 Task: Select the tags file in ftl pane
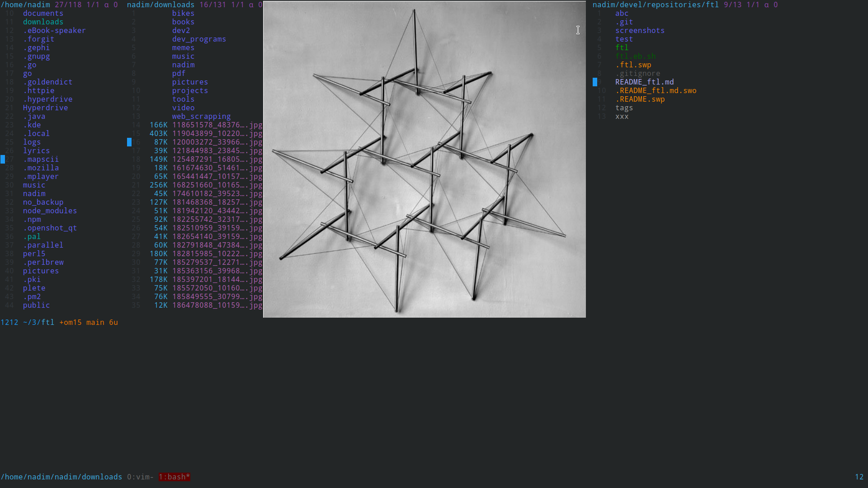click(x=624, y=108)
